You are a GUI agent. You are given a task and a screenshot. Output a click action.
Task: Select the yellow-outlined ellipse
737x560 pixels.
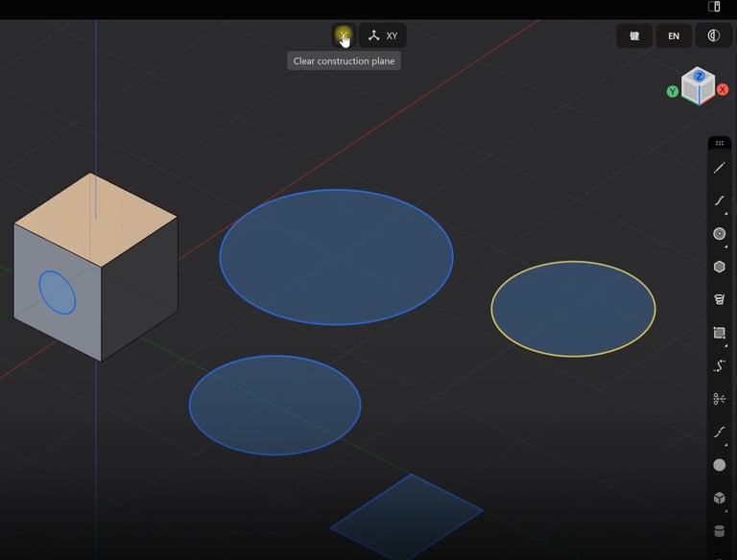573,309
